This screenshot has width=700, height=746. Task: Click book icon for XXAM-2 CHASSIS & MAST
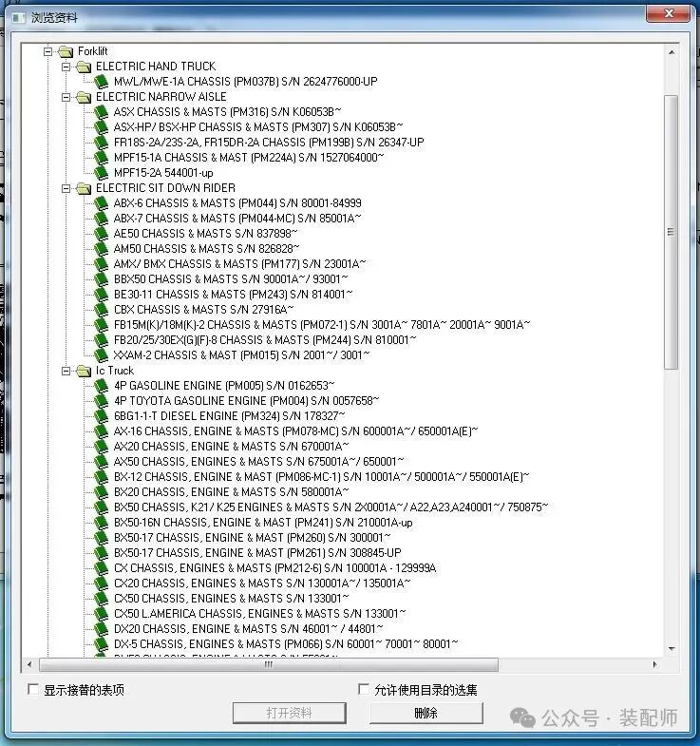102,355
